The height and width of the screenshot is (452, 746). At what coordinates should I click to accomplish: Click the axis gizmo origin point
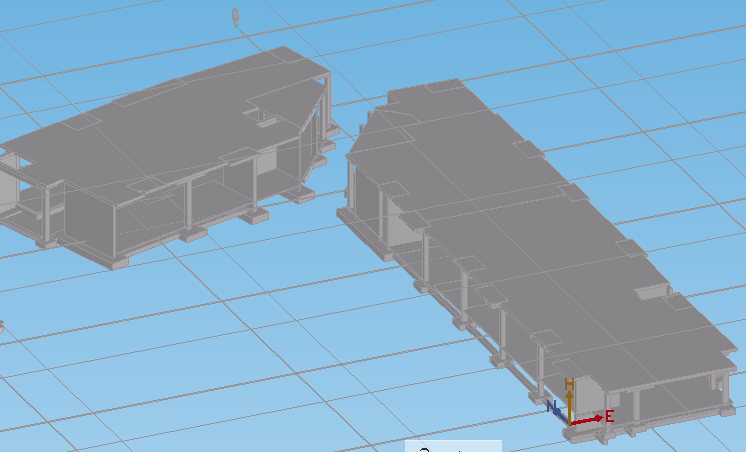(x=570, y=422)
